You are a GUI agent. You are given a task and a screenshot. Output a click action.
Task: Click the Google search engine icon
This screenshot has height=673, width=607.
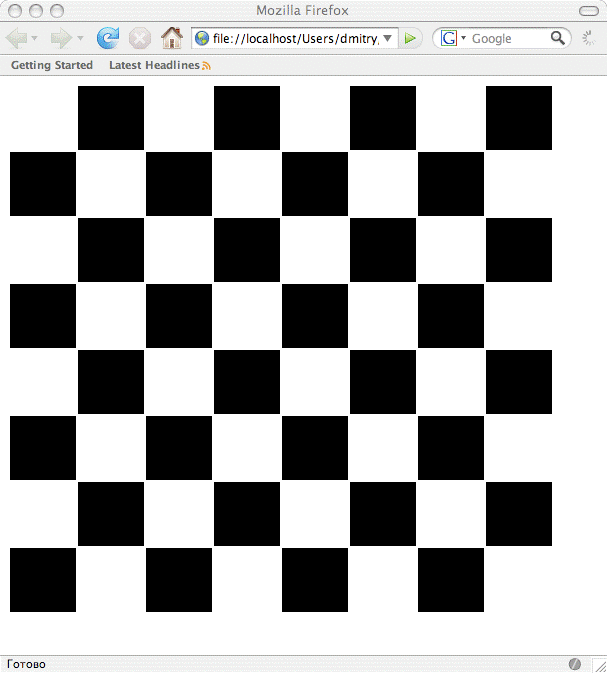[x=449, y=39]
